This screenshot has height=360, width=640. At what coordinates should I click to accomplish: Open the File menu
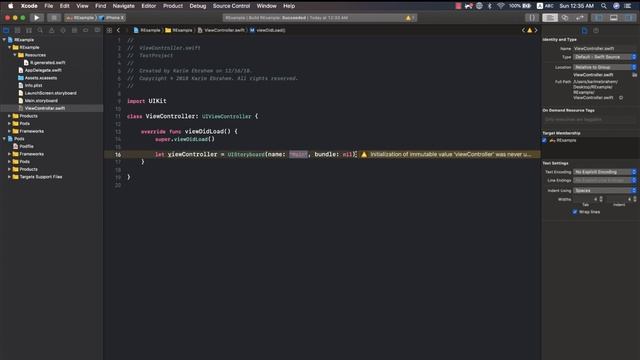pyautogui.click(x=49, y=6)
